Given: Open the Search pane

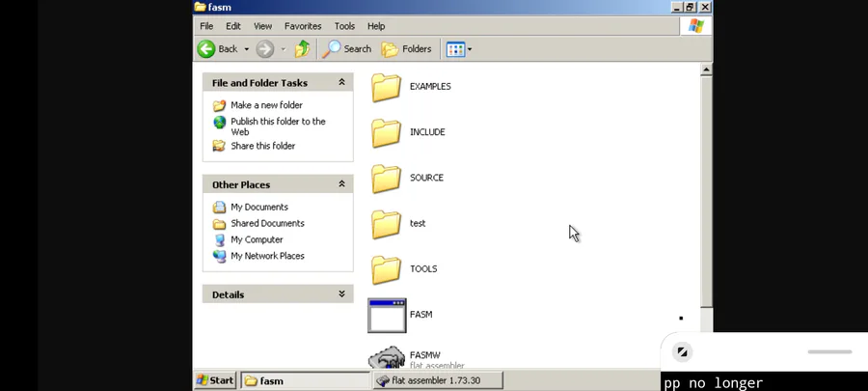Looking at the screenshot, I should (x=346, y=48).
